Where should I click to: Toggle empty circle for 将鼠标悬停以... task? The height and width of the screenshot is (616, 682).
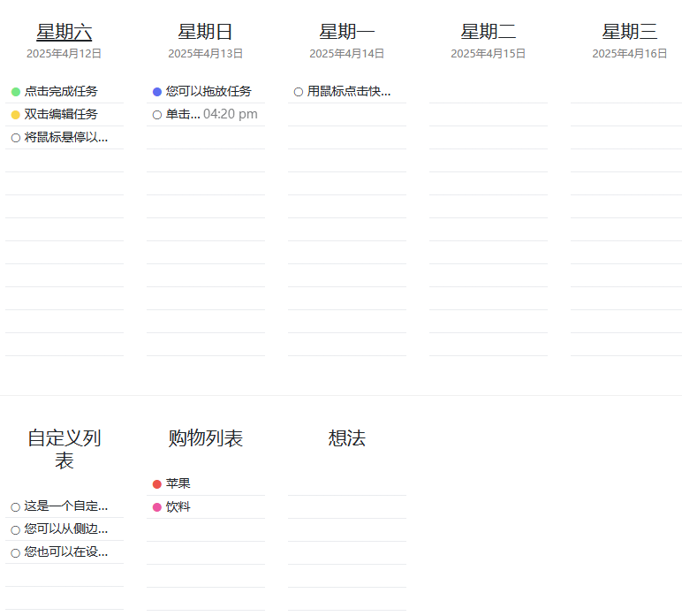(x=16, y=138)
